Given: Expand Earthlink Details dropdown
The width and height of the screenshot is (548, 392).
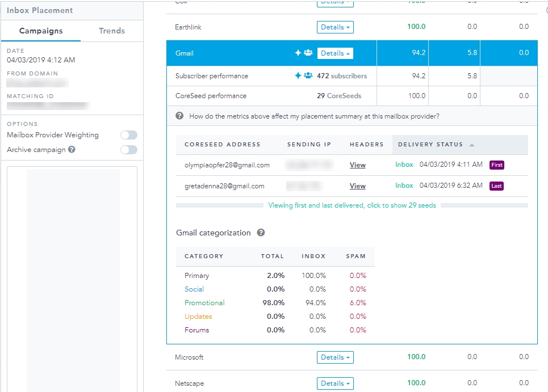Looking at the screenshot, I should [335, 27].
